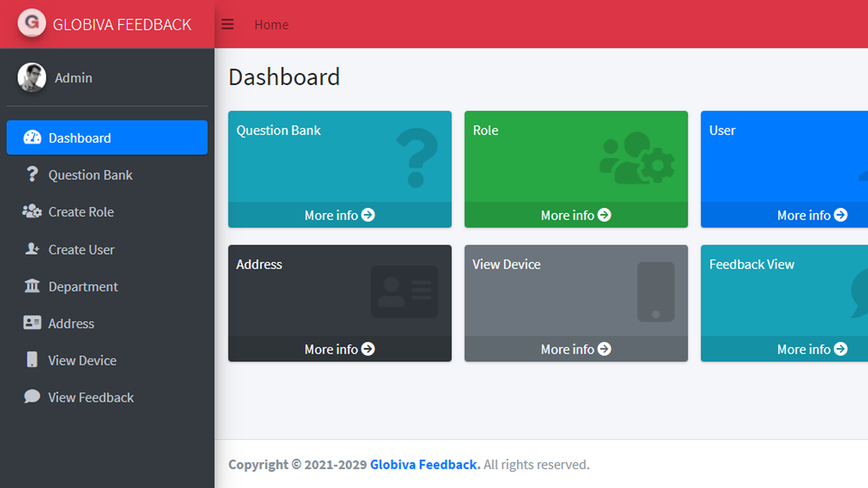Select the Home navigation item
Screen dimensions: 868x488
click(271, 24)
